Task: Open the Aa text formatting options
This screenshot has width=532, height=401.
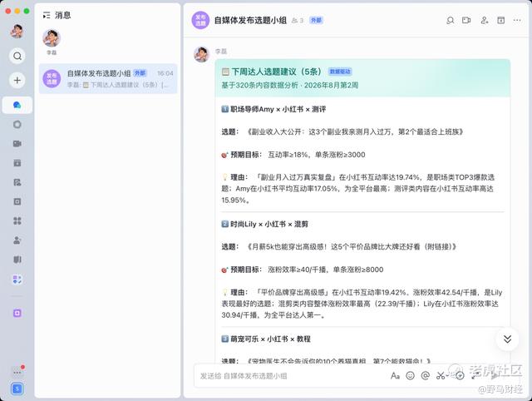Action: coord(395,375)
